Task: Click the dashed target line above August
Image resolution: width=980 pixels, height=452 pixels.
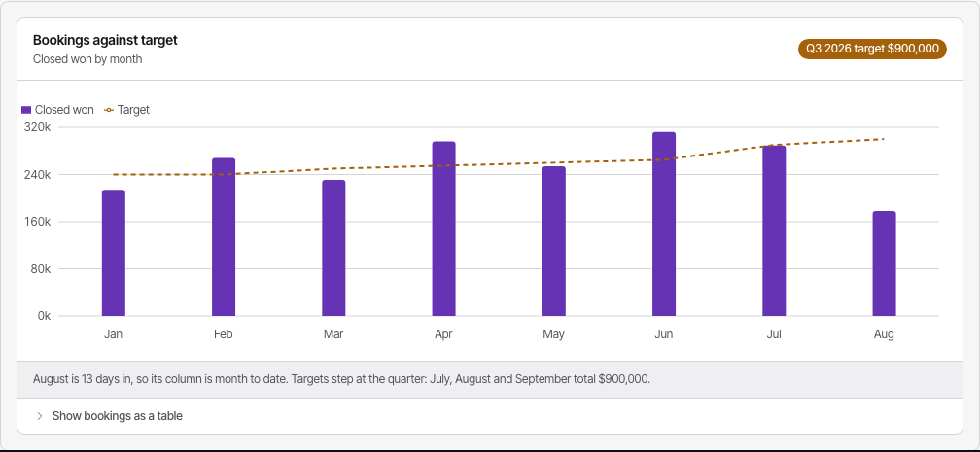Action: 884,139
